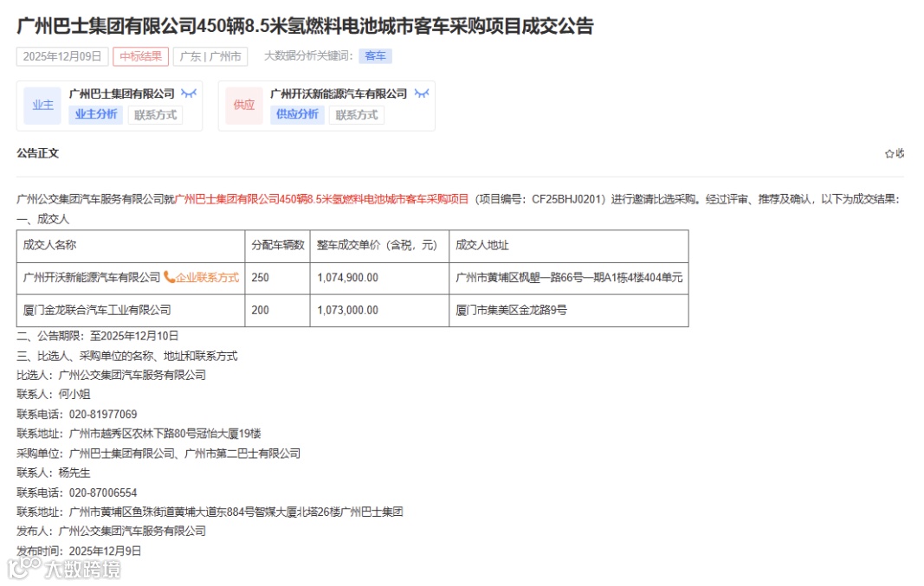Click the star favorite icon at right

888,154
